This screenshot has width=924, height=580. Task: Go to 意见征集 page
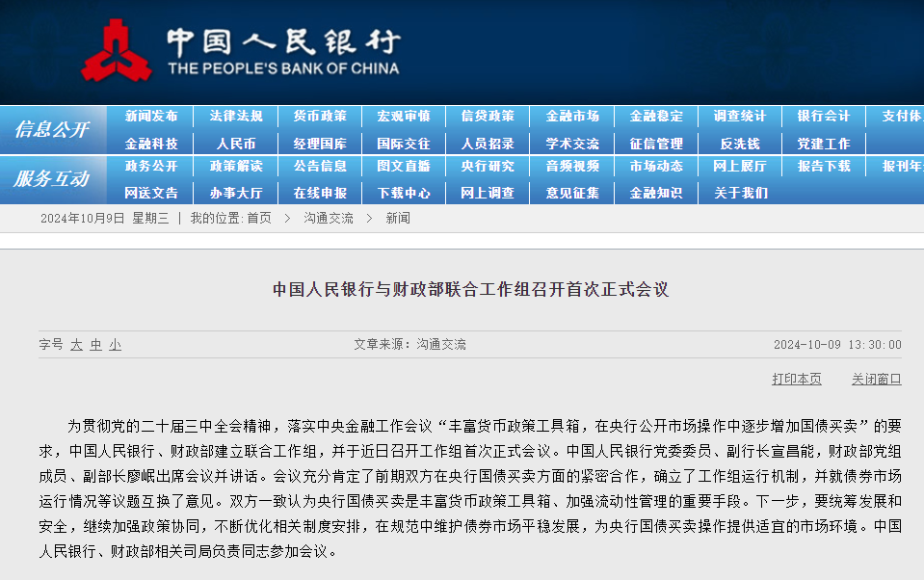[x=572, y=193]
